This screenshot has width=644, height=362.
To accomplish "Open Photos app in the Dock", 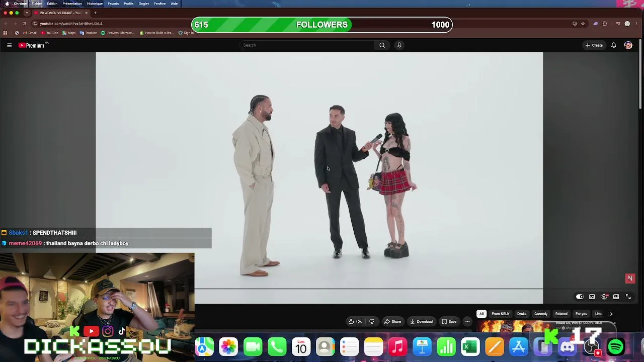I will [x=228, y=347].
